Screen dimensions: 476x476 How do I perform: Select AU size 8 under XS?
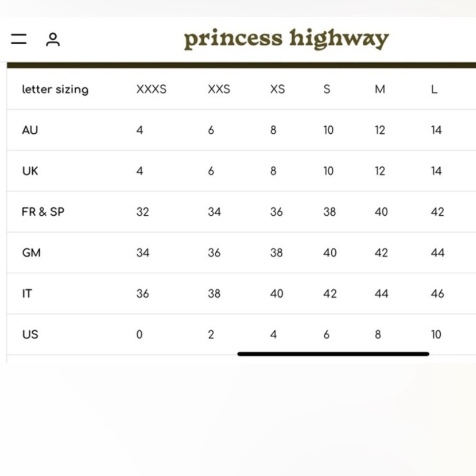pos(273,130)
